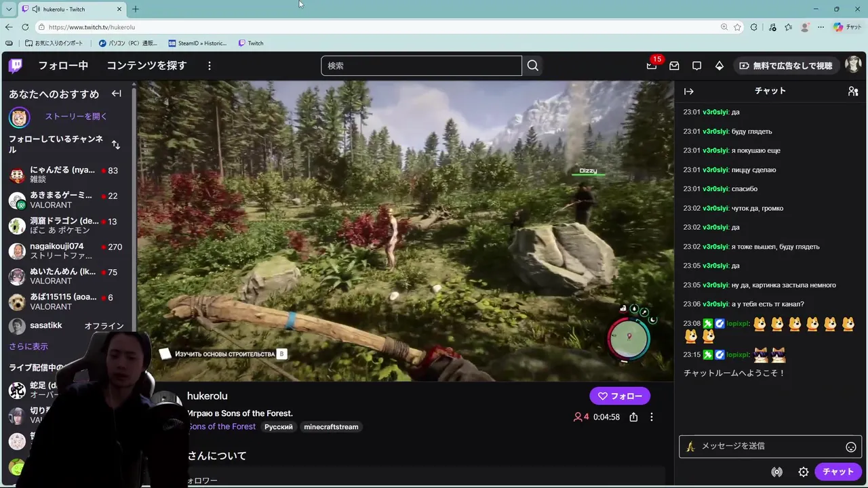Screen dimensions: 868x488
Task: Open the browser profile avatar
Action: [805, 27]
